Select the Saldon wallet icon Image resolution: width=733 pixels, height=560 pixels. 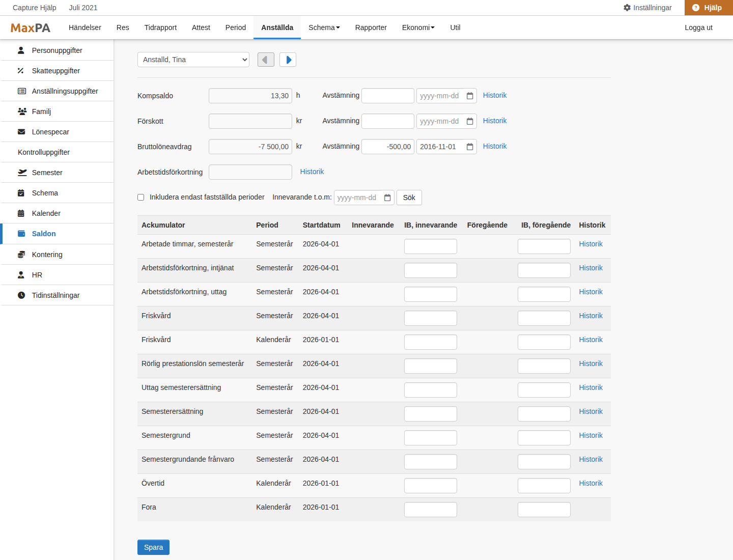(21, 234)
